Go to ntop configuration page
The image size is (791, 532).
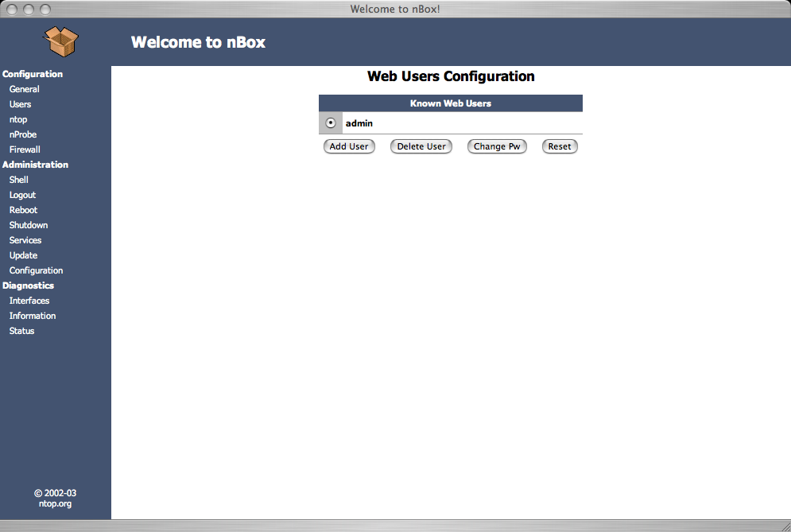[18, 119]
